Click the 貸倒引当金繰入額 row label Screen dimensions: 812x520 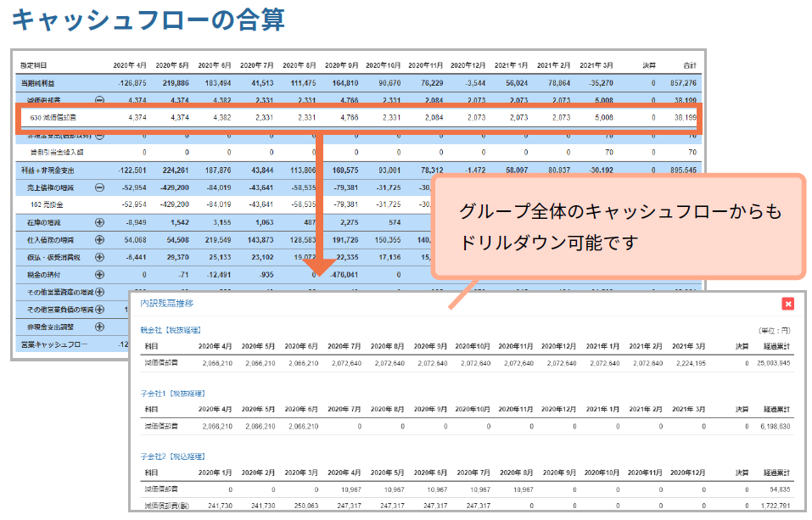57,153
